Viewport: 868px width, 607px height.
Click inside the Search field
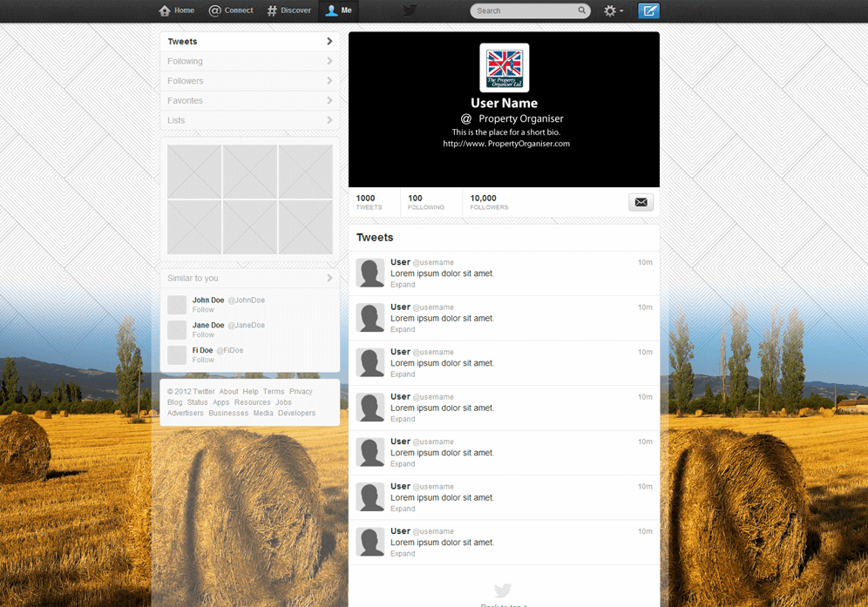[x=531, y=10]
